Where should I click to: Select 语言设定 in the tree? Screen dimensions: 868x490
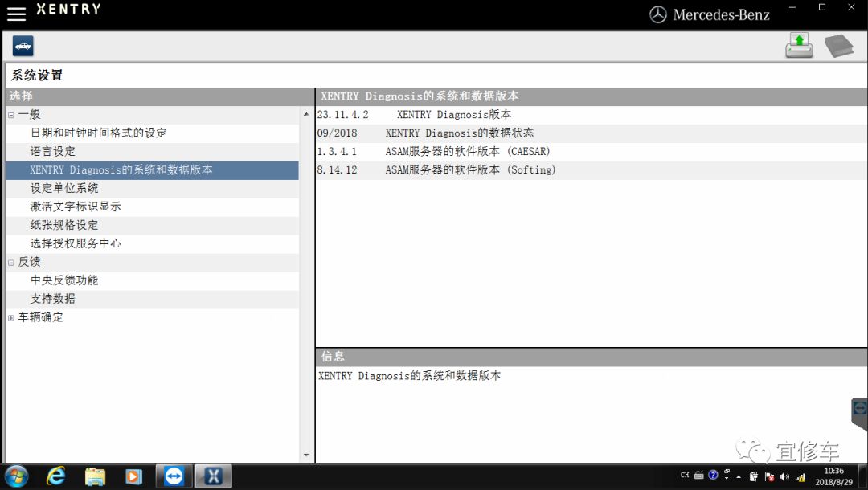[52, 151]
